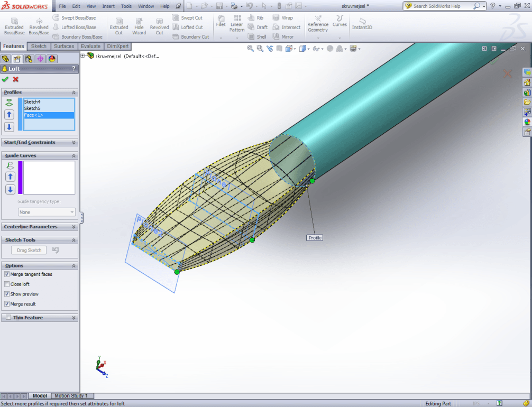Collapse the Guide Curves section
The image size is (532, 407).
pyautogui.click(x=74, y=156)
